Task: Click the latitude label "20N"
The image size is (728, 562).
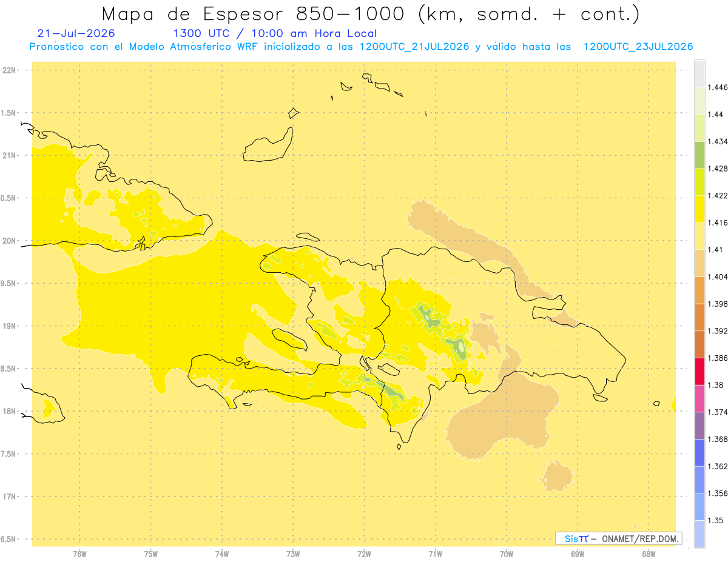Action: pos(10,241)
